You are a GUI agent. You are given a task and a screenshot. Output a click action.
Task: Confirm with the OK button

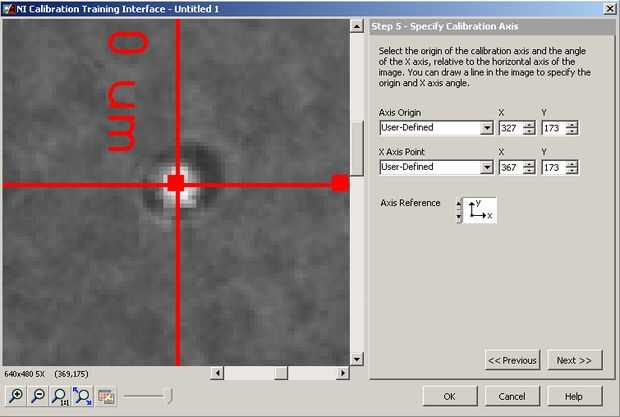[x=450, y=396]
